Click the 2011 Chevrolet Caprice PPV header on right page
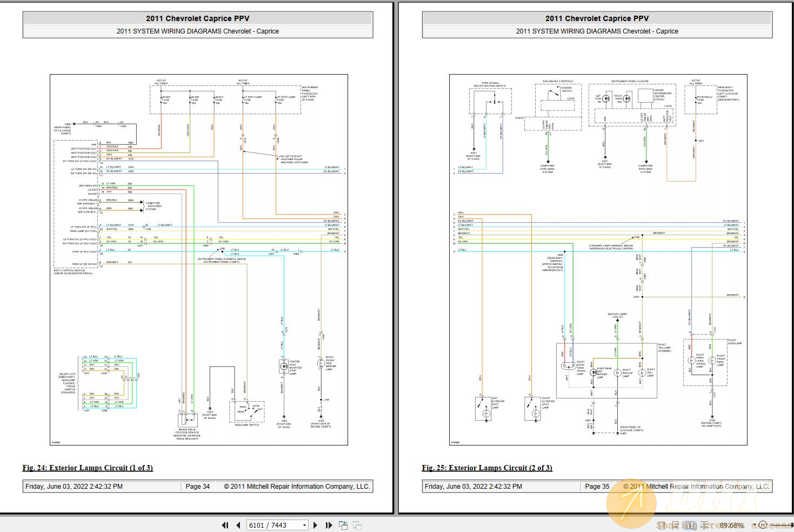Image resolution: width=794 pixels, height=532 pixels. pos(597,18)
